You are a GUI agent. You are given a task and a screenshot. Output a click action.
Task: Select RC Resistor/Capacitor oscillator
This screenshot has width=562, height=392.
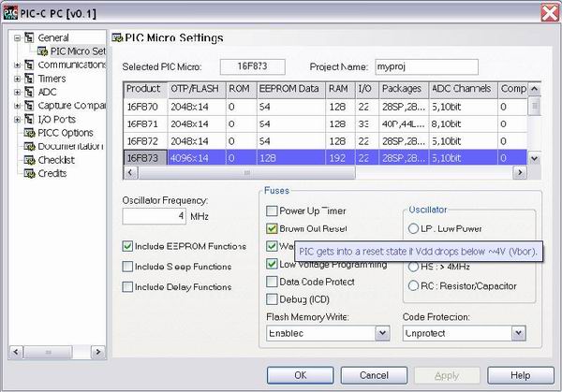tap(413, 285)
